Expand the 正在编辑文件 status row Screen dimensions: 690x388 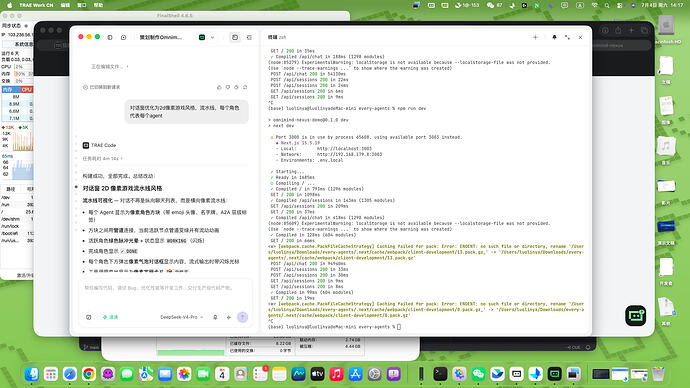coord(110,66)
